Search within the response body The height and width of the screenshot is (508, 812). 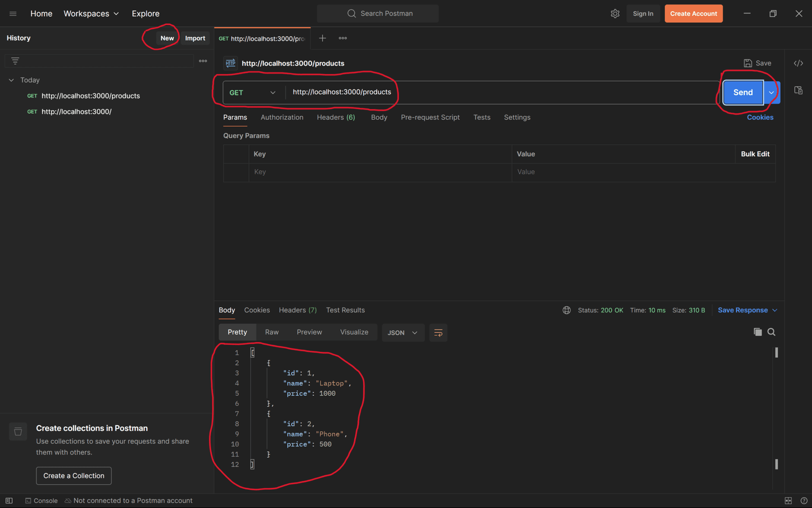[771, 332]
